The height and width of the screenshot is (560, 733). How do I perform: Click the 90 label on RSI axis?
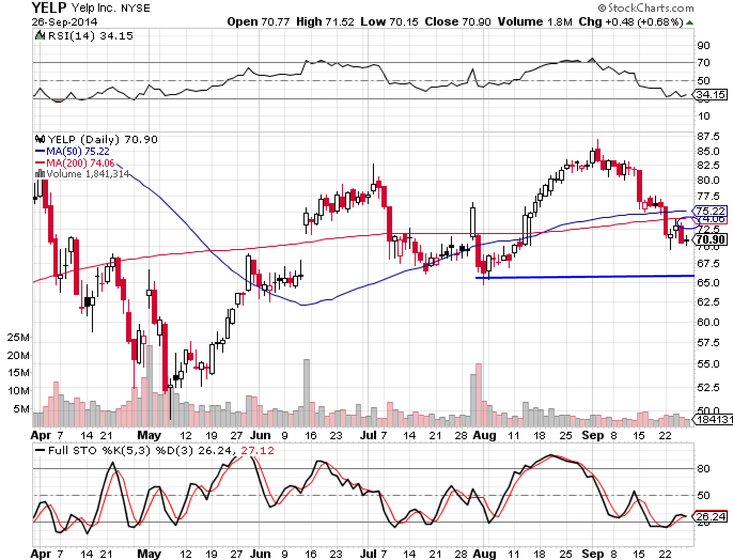point(704,45)
